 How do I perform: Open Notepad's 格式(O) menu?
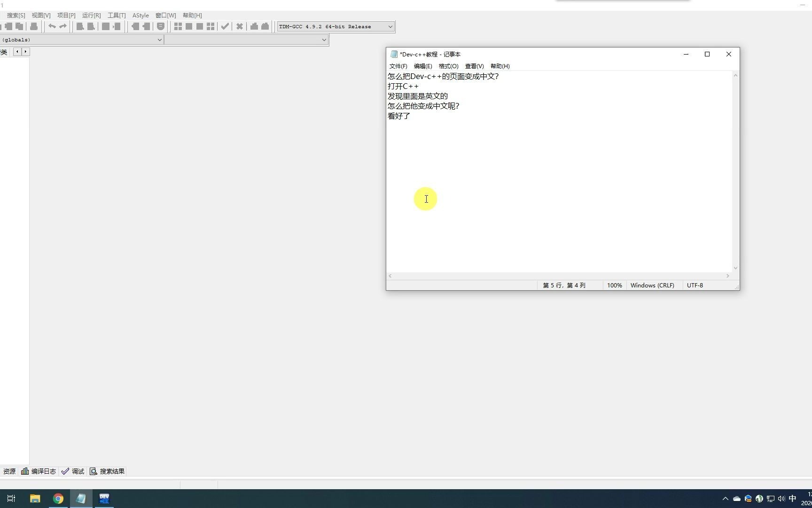point(448,66)
